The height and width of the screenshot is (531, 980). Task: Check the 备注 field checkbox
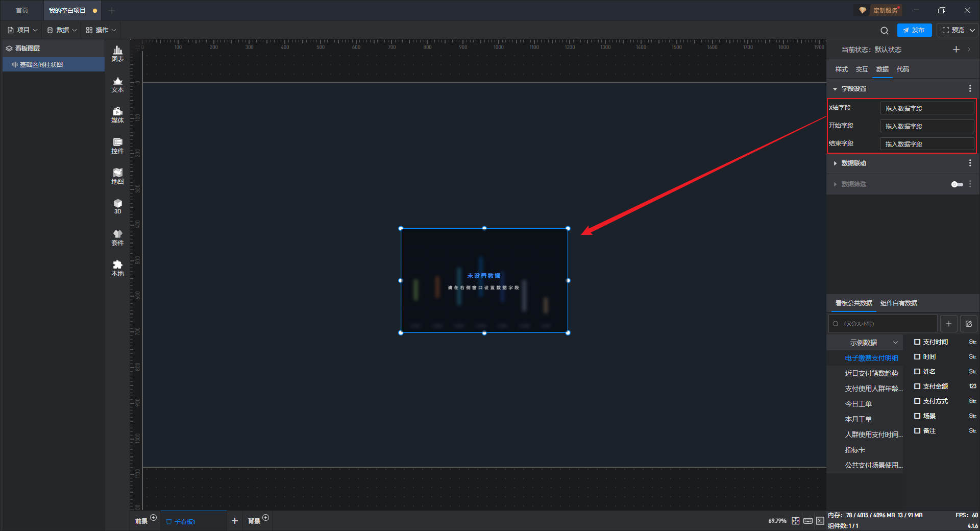(x=917, y=431)
